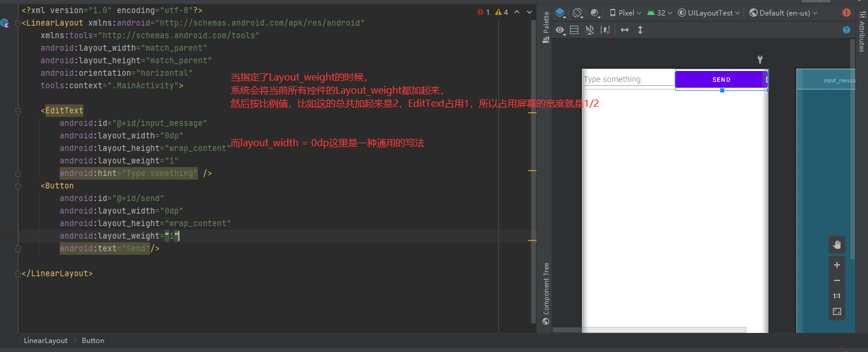The image size is (868, 352).
Task: Click the top yellow warning stripe marker
Action: point(532,112)
